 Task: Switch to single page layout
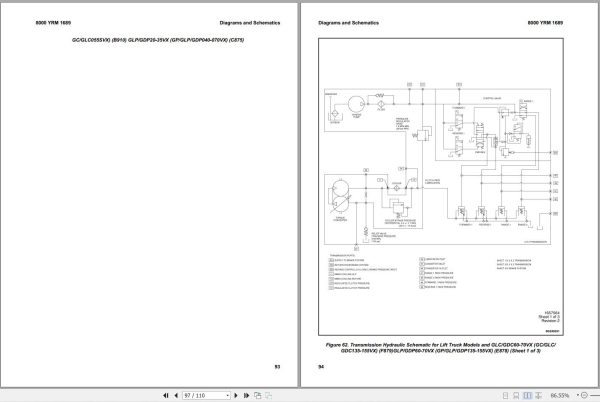click(505, 395)
